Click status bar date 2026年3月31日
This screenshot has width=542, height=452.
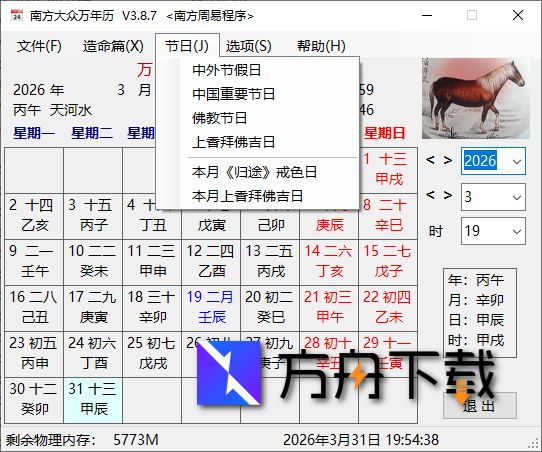coord(331,440)
